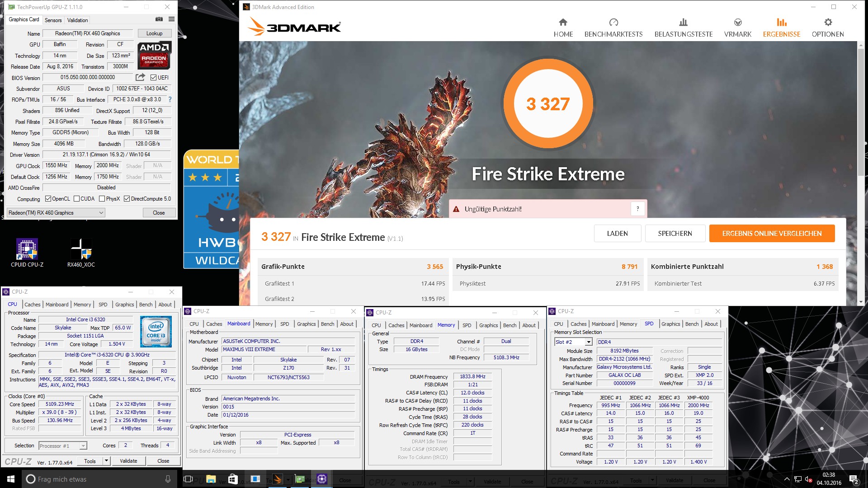Click Close button in CPU-Z CPU window
This screenshot has height=488, width=868.
point(163,461)
